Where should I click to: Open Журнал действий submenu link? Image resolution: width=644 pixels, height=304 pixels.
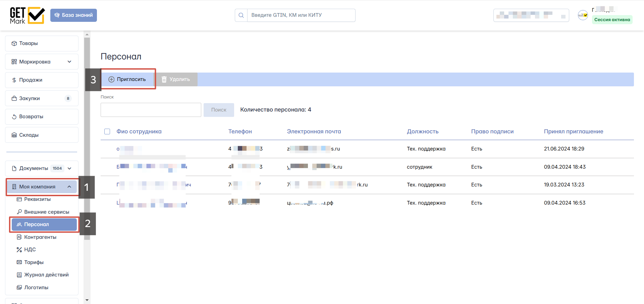pos(46,275)
